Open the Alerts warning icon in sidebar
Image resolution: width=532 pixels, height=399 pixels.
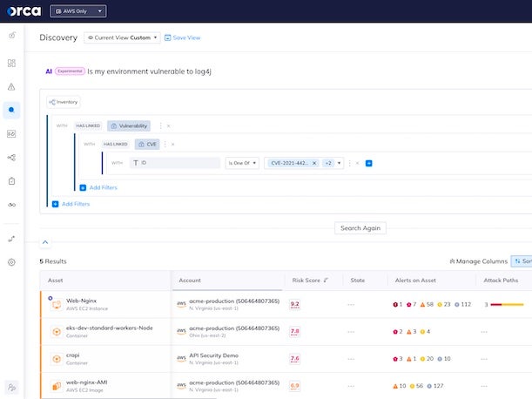point(11,87)
